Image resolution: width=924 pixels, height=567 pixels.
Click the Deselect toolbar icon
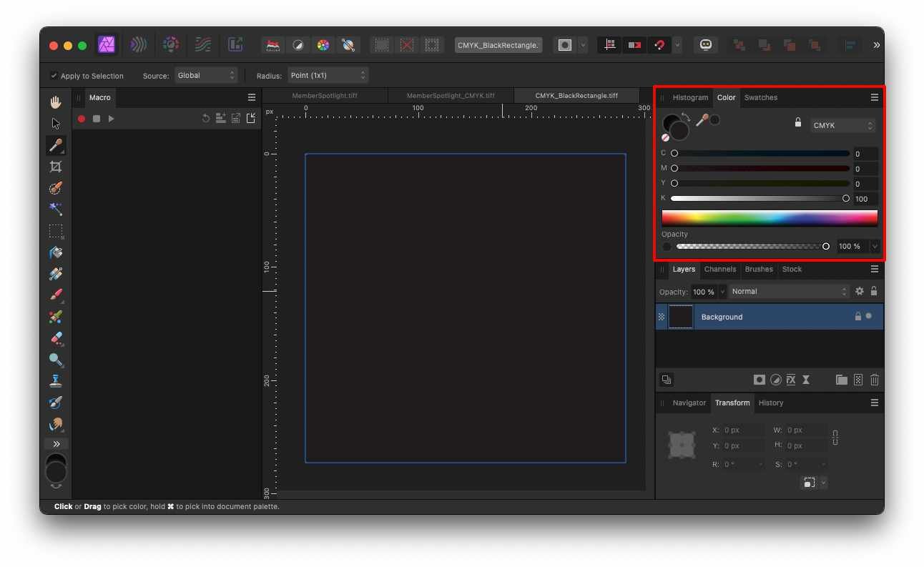click(x=407, y=45)
